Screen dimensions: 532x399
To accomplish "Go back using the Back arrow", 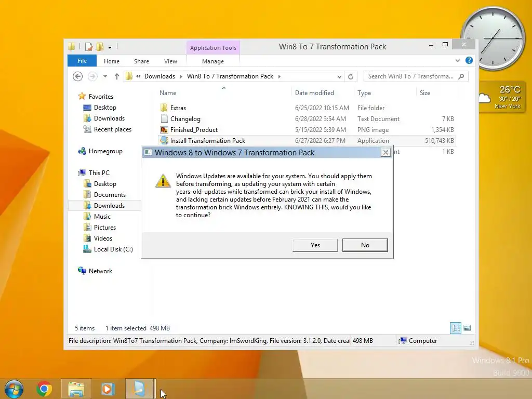I will pyautogui.click(x=78, y=76).
